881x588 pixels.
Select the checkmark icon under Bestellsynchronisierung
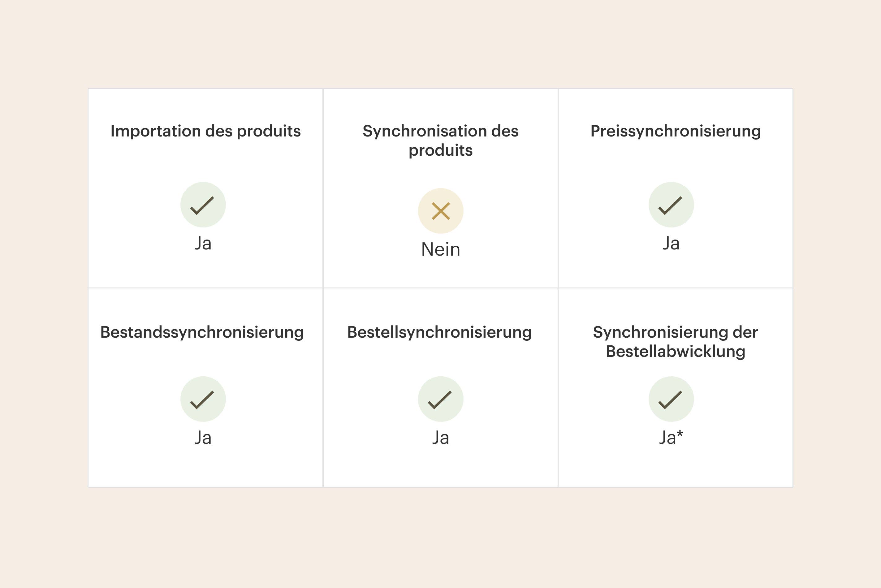click(441, 399)
